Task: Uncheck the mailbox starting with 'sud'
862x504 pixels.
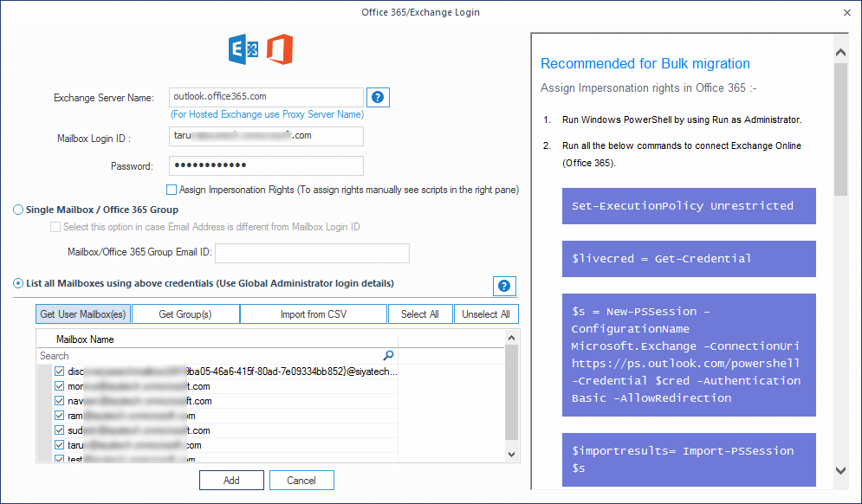Action: 59,430
